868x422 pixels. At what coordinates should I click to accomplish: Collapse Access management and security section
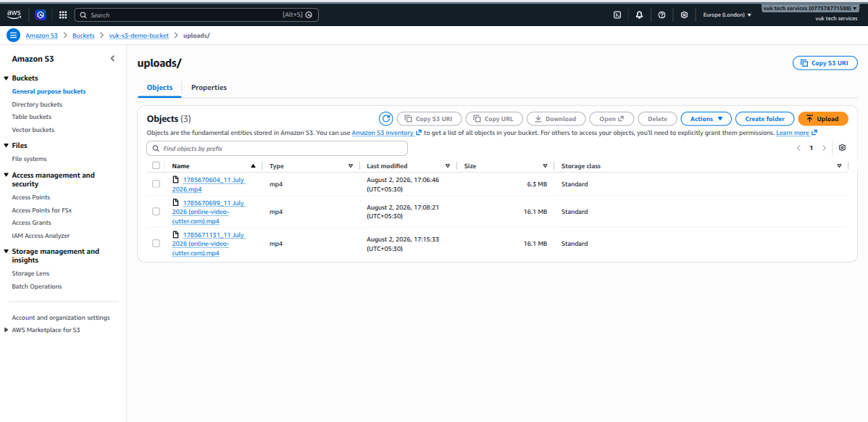pos(6,175)
